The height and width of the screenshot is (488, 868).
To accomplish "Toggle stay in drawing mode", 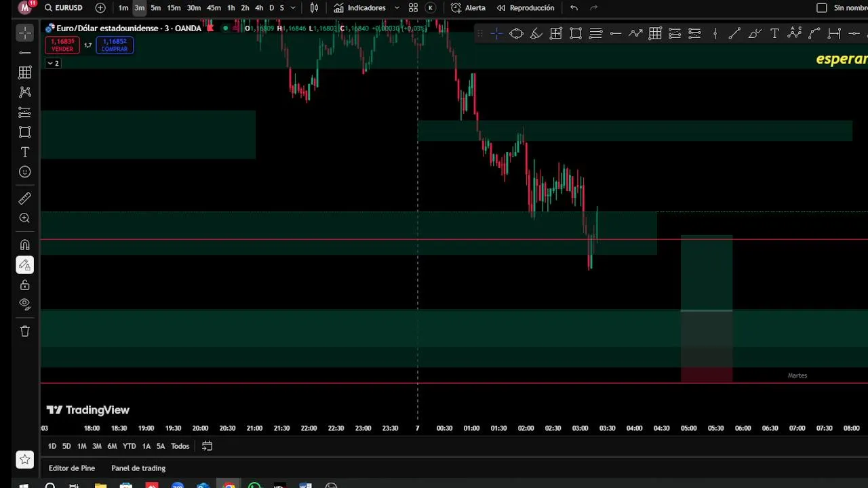I will coord(25,265).
